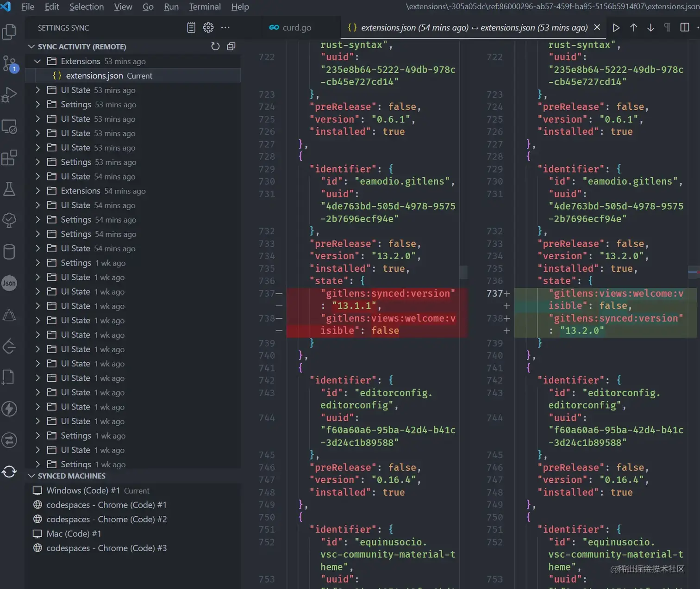This screenshot has height=589, width=700.
Task: Toggle the pilcrow whitespace option
Action: pos(668,28)
